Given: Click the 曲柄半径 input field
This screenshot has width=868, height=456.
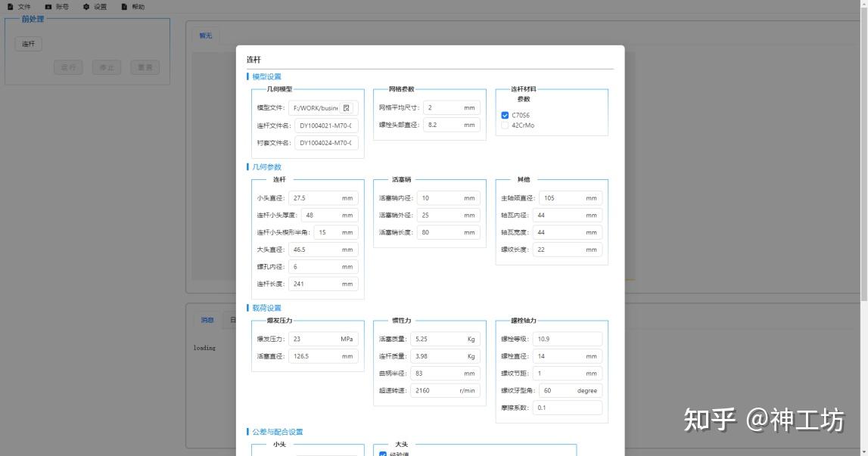Looking at the screenshot, I should click(445, 374).
